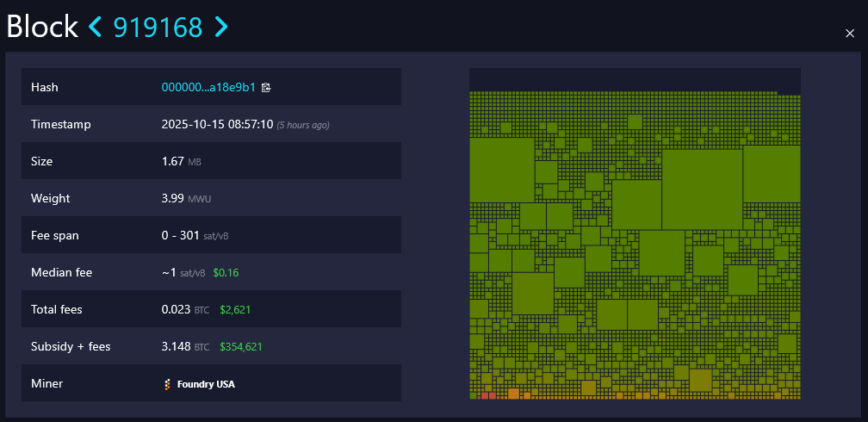This screenshot has width=868, height=422.
Task: Select the red transaction square at bottom-left
Action: (x=487, y=395)
